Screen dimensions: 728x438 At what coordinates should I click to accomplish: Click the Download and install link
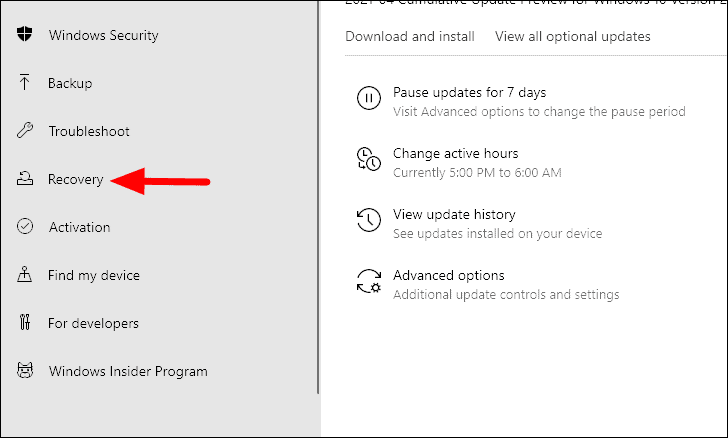tap(410, 36)
